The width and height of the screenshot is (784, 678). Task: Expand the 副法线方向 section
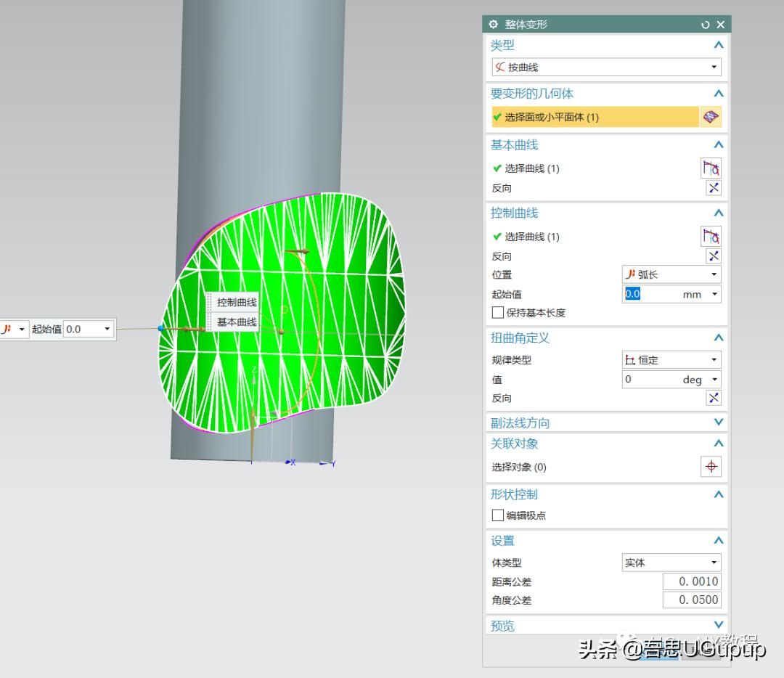(x=718, y=422)
